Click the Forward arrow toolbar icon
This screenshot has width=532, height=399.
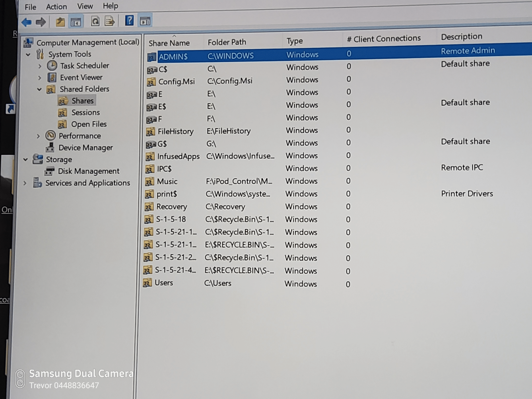point(41,22)
